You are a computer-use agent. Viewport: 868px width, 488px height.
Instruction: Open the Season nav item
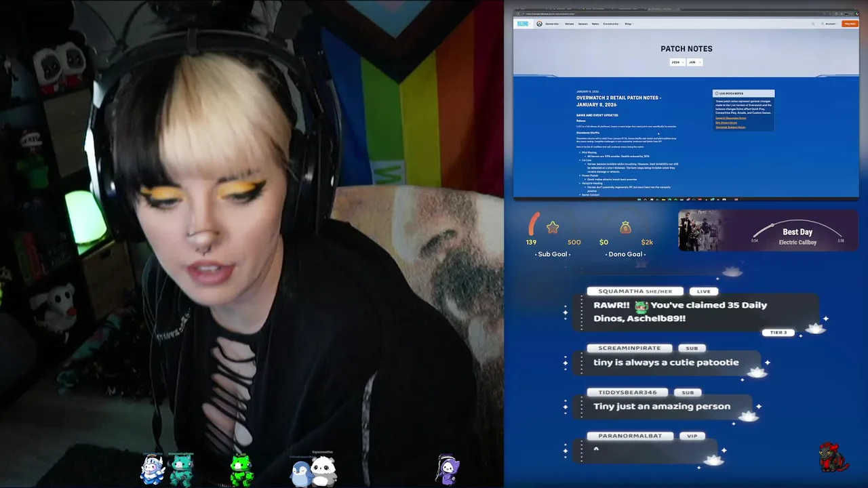[583, 24]
